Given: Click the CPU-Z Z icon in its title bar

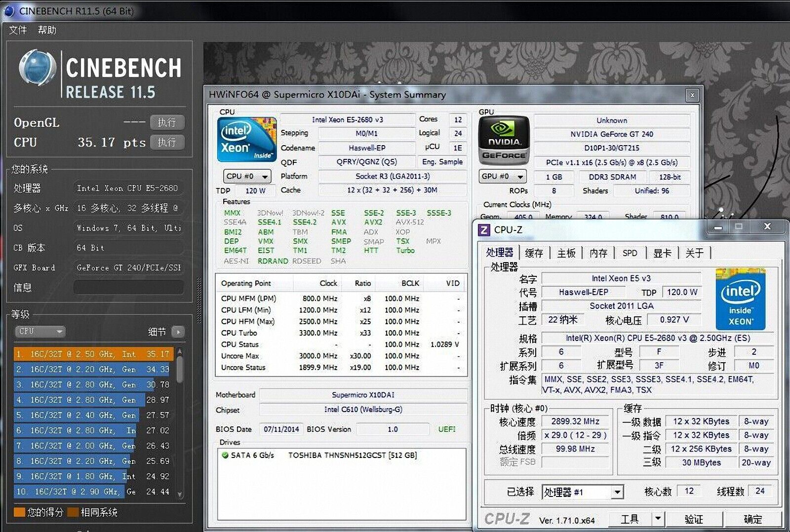Looking at the screenshot, I should click(x=484, y=229).
